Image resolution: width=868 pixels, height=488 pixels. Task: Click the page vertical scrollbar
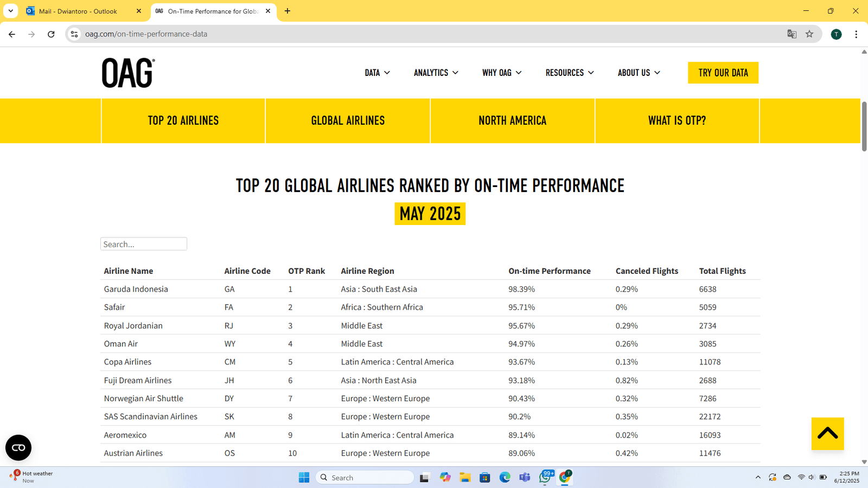[864, 126]
